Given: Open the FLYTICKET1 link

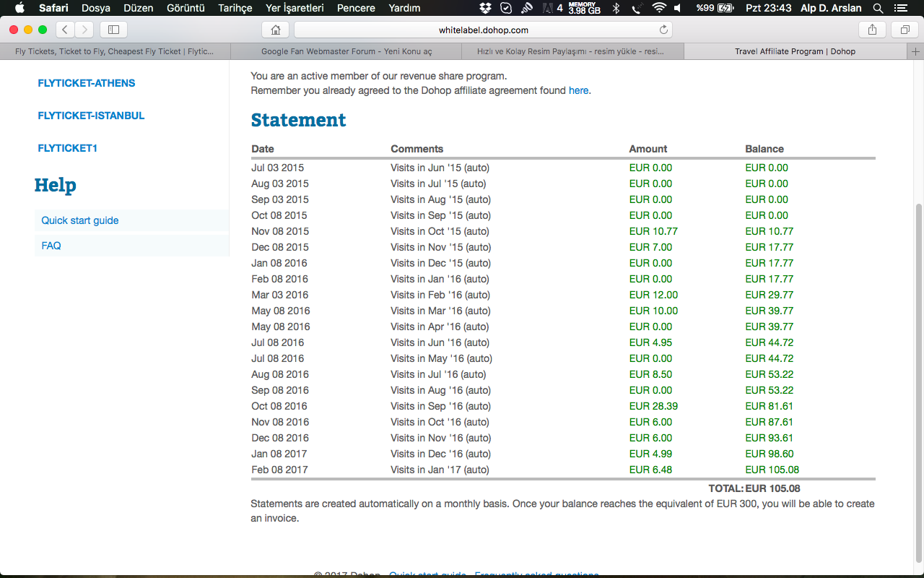Looking at the screenshot, I should coord(67,148).
